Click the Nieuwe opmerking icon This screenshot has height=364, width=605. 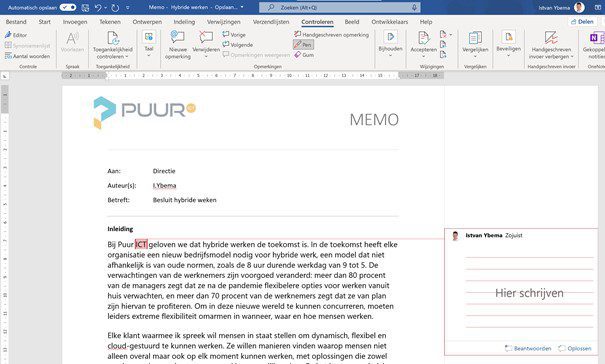coord(177,37)
